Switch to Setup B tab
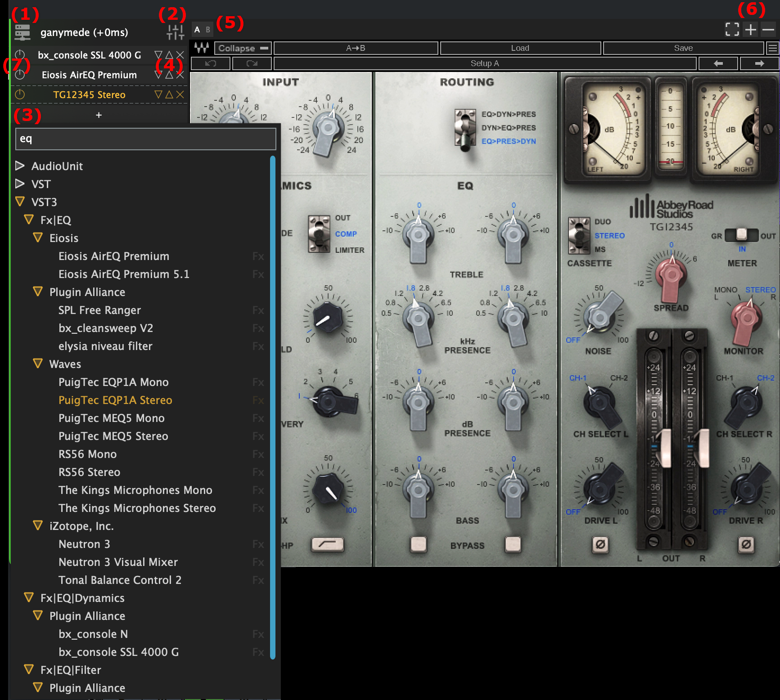780x700 pixels. (208, 30)
